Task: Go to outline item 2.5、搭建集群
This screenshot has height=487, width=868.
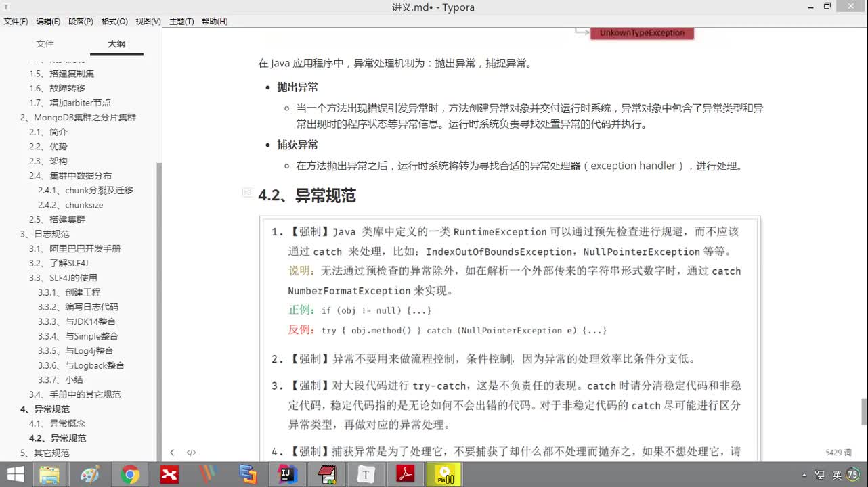Action: click(x=57, y=219)
